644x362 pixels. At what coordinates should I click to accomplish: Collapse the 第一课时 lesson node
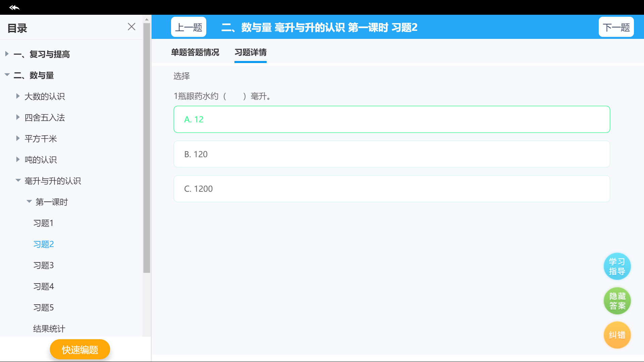click(29, 202)
